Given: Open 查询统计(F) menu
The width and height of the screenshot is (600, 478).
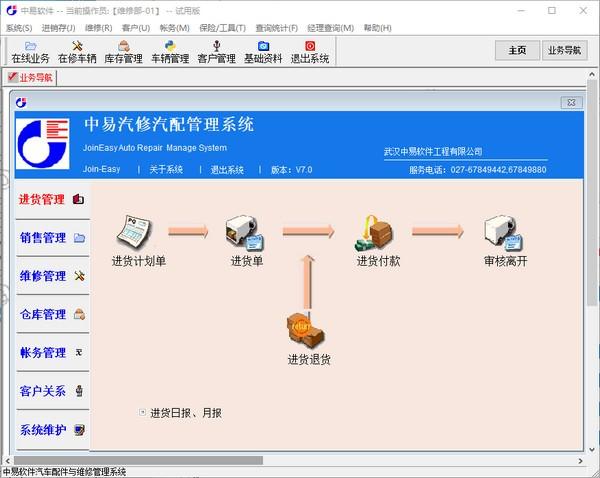Looking at the screenshot, I should pos(276,28).
